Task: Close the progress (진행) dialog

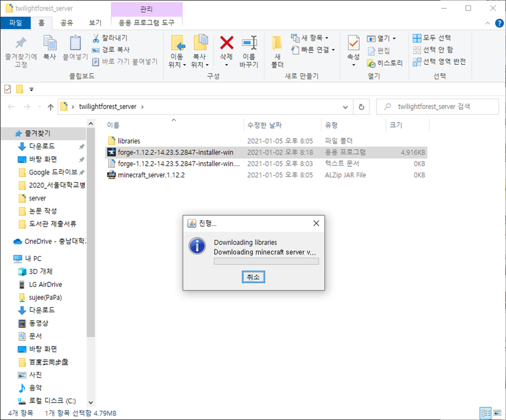Action: (x=316, y=223)
